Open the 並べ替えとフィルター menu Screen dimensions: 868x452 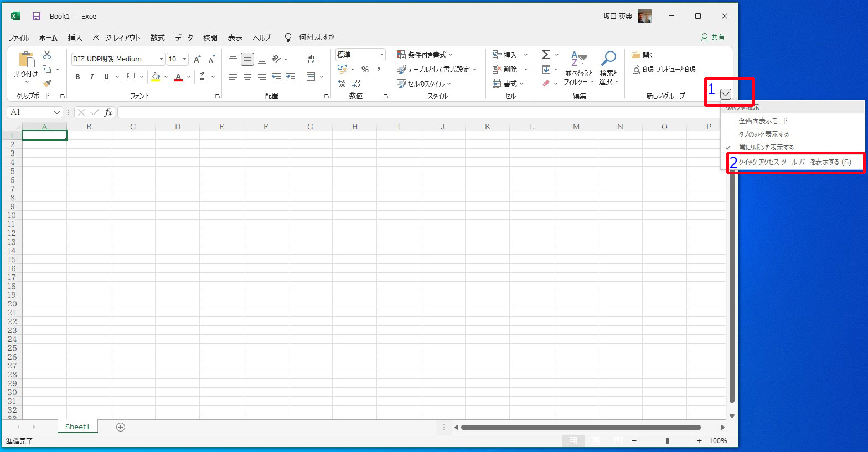[x=579, y=69]
